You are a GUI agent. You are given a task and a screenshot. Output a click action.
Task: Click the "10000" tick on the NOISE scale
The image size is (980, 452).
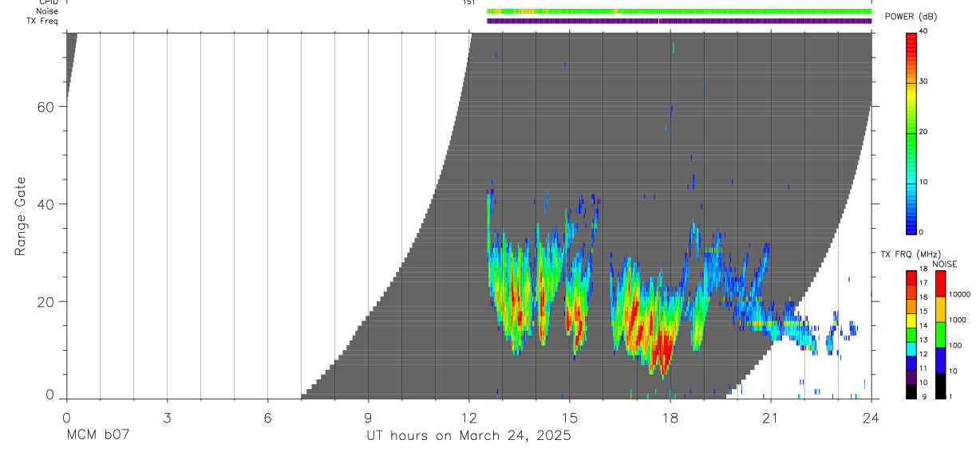coord(960,294)
